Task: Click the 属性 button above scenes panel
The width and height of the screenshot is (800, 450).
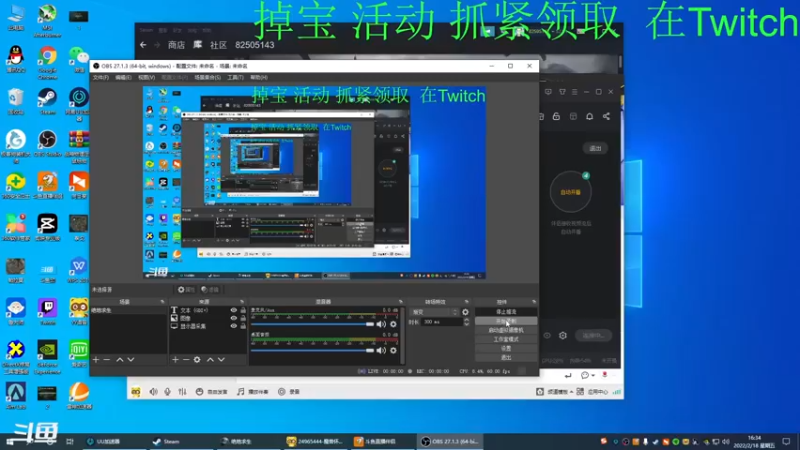Action: coord(186,290)
